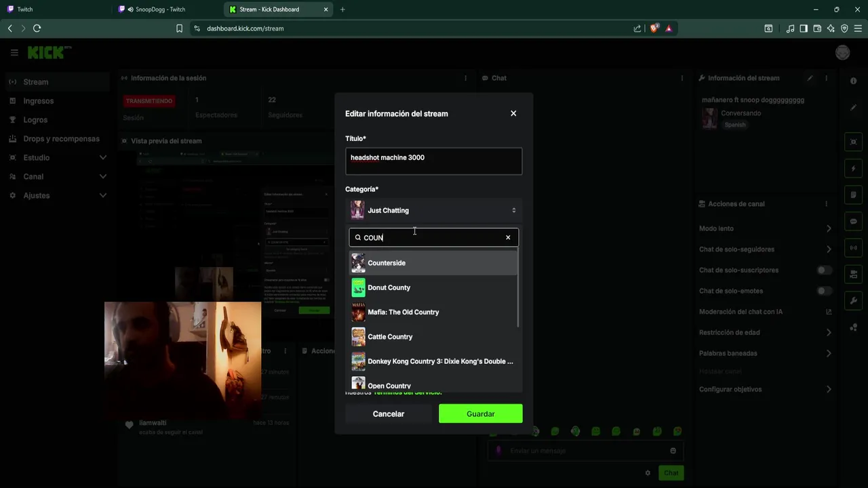Choose Mafia: The Old Country category
This screenshot has width=868, height=488.
tap(433, 312)
